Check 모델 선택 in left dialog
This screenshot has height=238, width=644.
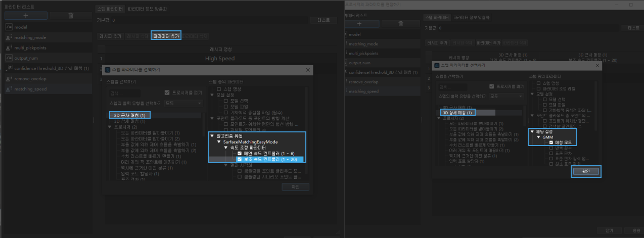[226, 101]
